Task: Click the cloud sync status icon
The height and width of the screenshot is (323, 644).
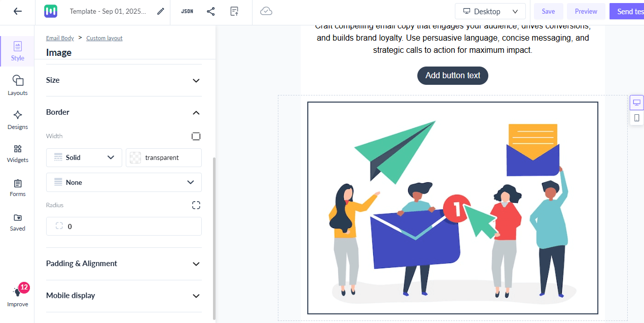Action: (266, 11)
